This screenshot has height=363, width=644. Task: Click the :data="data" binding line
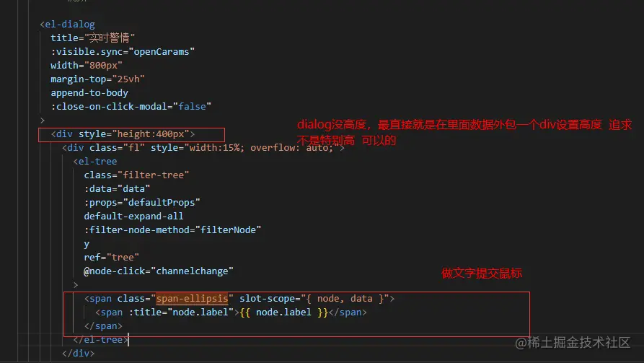click(x=117, y=188)
